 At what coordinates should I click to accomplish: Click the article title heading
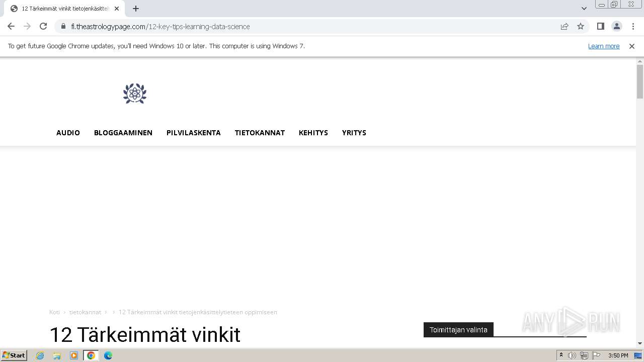point(145,335)
